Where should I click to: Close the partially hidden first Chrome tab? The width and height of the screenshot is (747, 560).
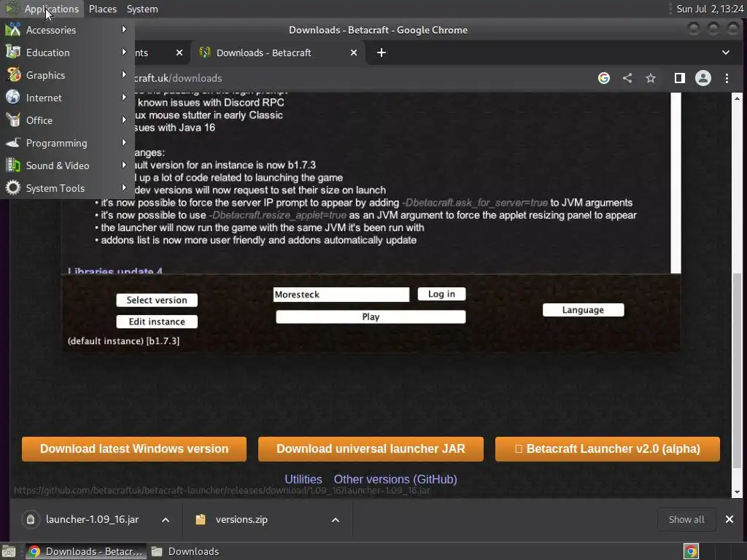[x=179, y=52]
